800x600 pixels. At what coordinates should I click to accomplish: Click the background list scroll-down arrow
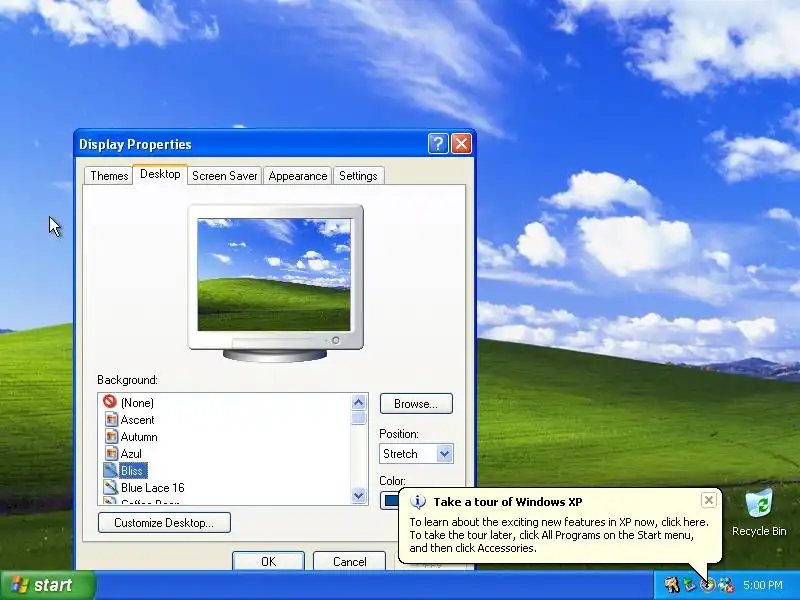pyautogui.click(x=359, y=495)
